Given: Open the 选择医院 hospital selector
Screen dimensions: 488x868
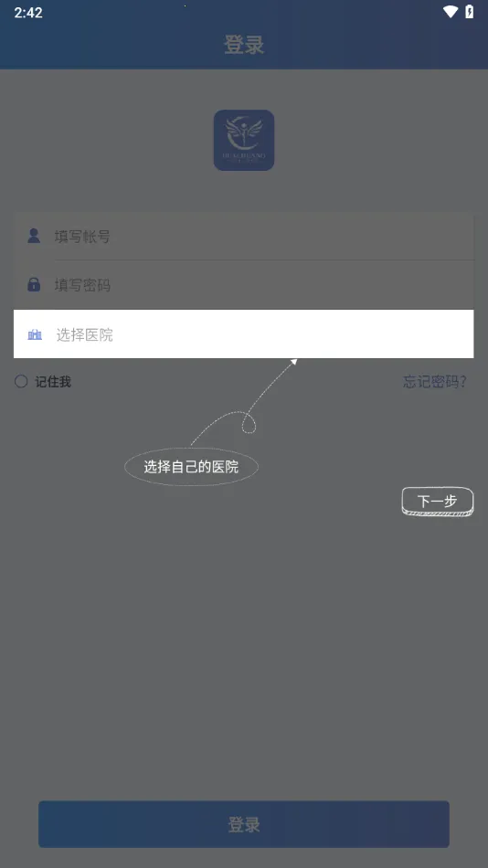Looking at the screenshot, I should click(x=244, y=333).
